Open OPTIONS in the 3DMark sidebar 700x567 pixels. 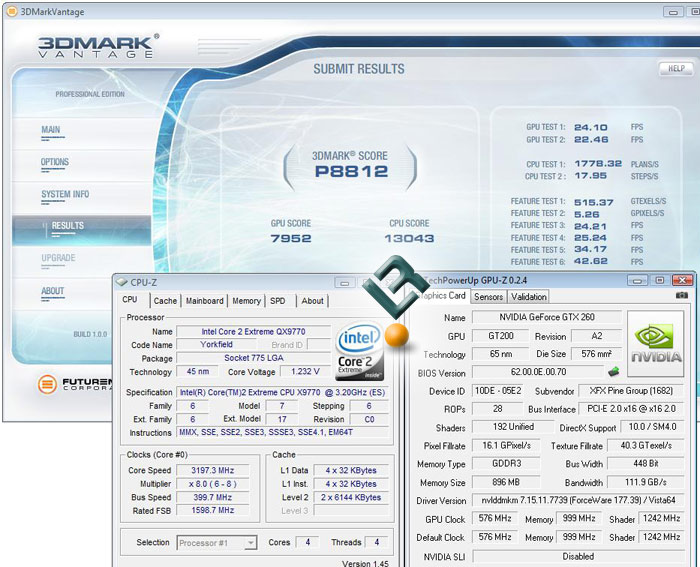54,162
